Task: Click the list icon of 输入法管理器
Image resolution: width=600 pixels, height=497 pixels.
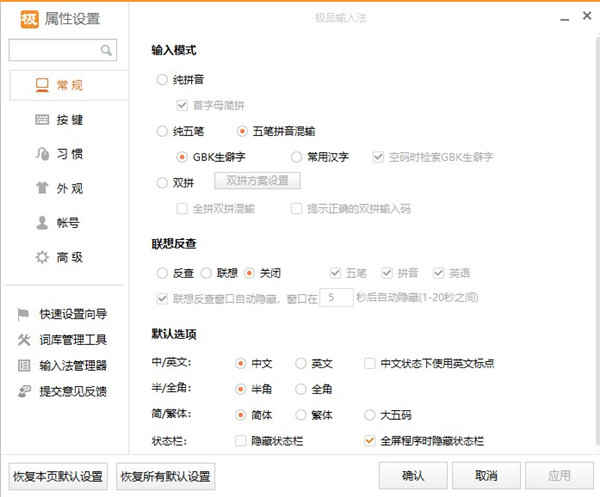Action: 24,365
